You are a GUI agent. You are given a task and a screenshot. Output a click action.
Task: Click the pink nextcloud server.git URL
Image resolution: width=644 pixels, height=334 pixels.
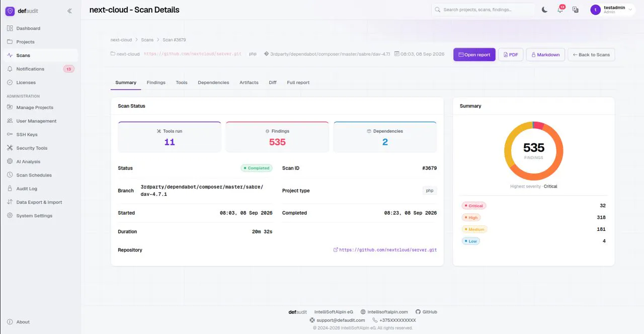point(193,54)
